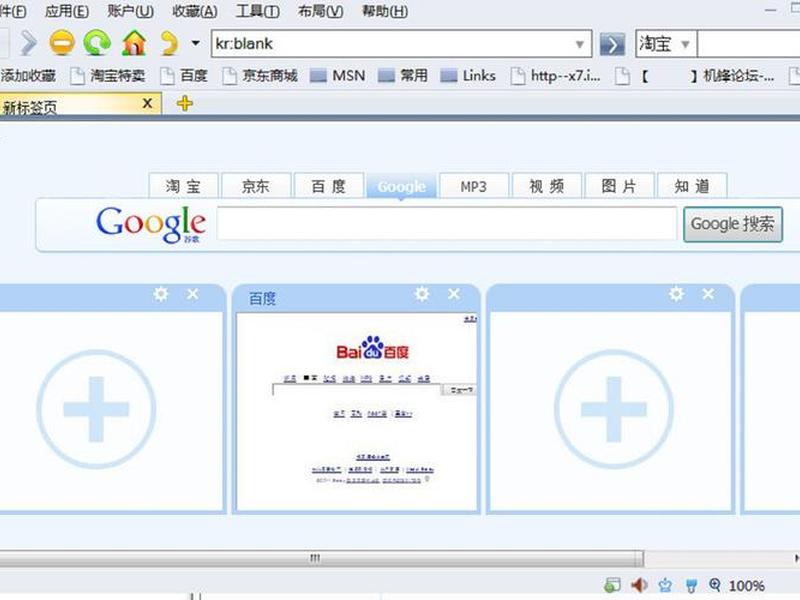The height and width of the screenshot is (600, 800).
Task: Click the zoom magnifier icon
Action: (x=715, y=585)
